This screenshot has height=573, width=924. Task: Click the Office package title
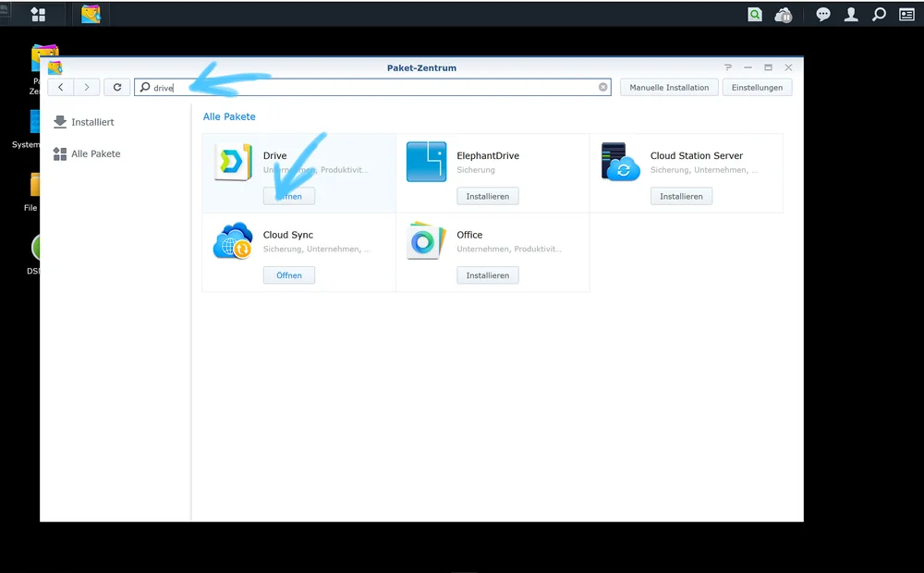pyautogui.click(x=469, y=235)
